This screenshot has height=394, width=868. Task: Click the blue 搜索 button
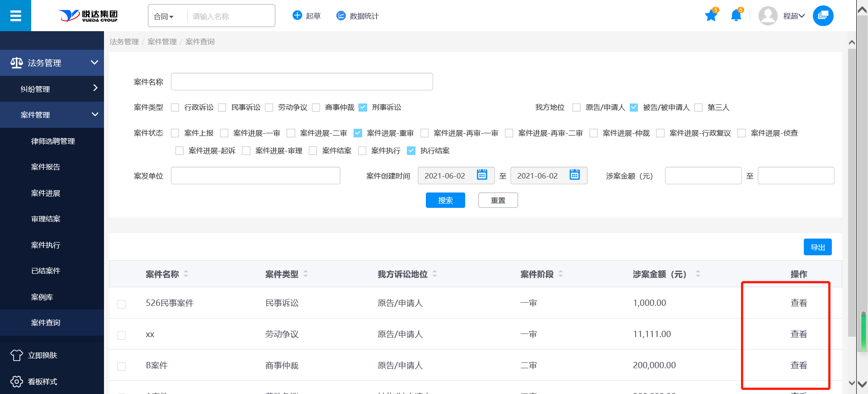445,200
